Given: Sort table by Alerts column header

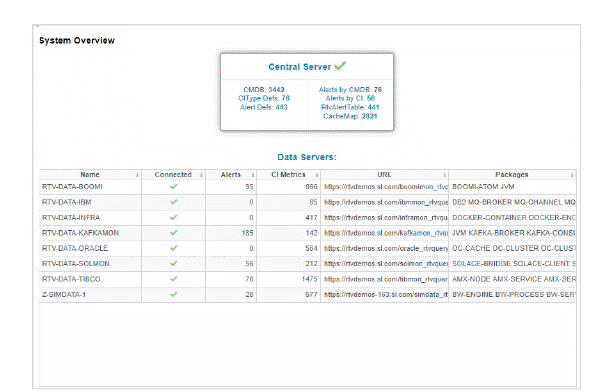Looking at the screenshot, I should pos(231,175).
